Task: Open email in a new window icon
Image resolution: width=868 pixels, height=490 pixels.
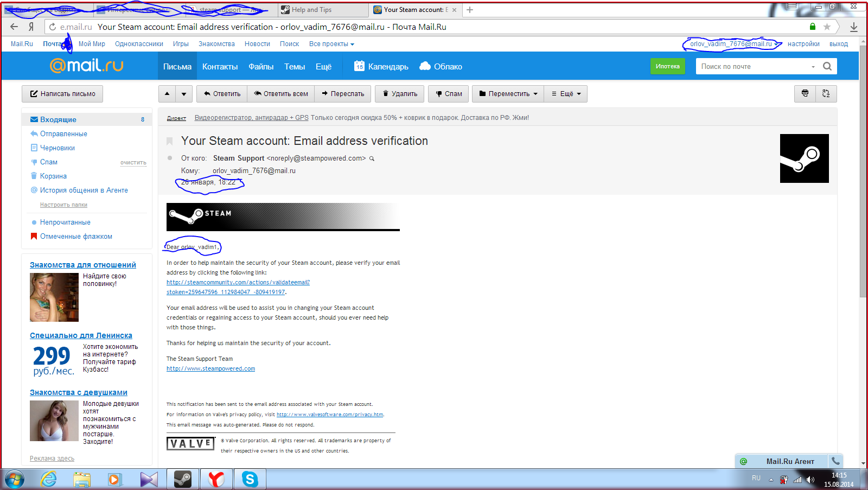Action: tap(826, 93)
